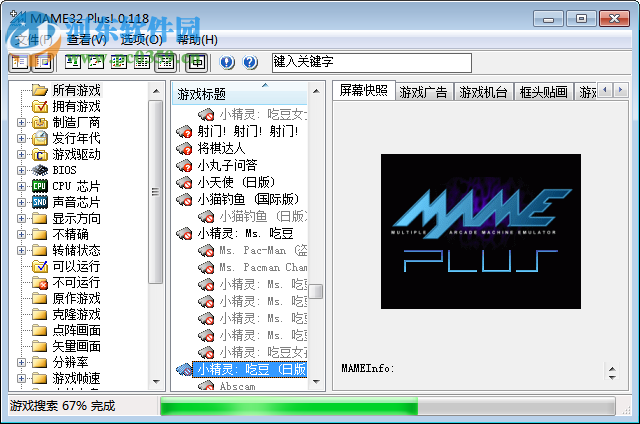The height and width of the screenshot is (424, 640).
Task: Expand the 分辨率 tree node
Action: point(22,362)
